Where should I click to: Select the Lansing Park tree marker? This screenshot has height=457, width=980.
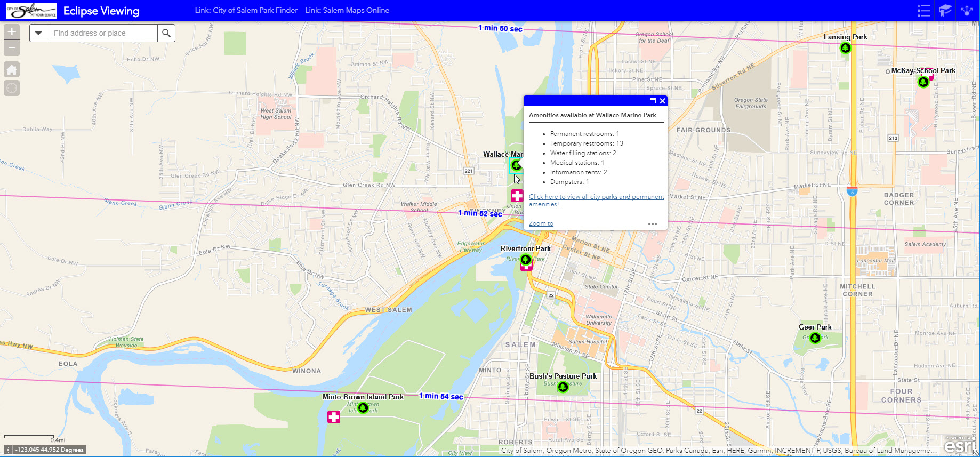tap(846, 48)
